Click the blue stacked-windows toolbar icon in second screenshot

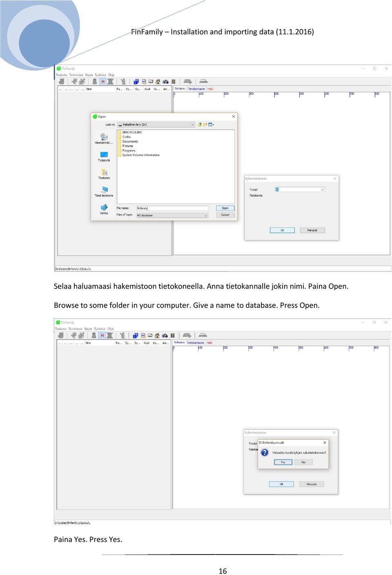(x=136, y=336)
